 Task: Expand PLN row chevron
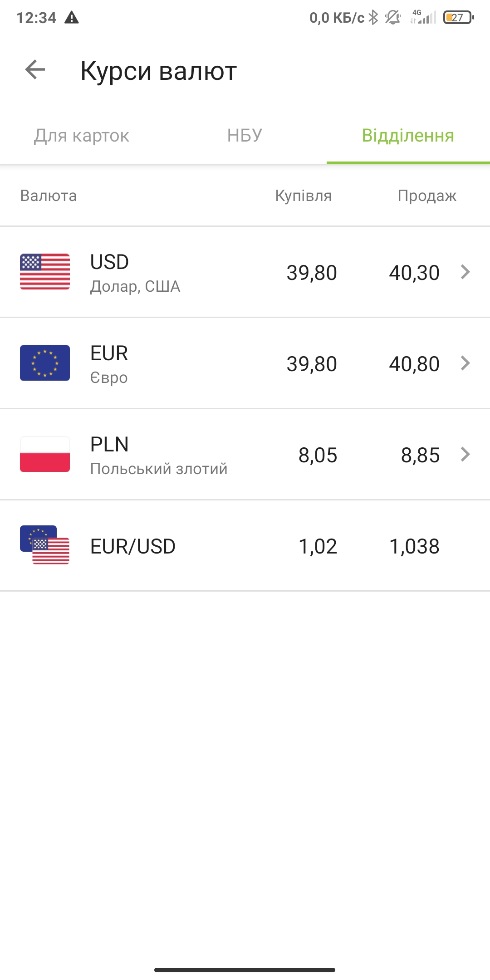465,454
